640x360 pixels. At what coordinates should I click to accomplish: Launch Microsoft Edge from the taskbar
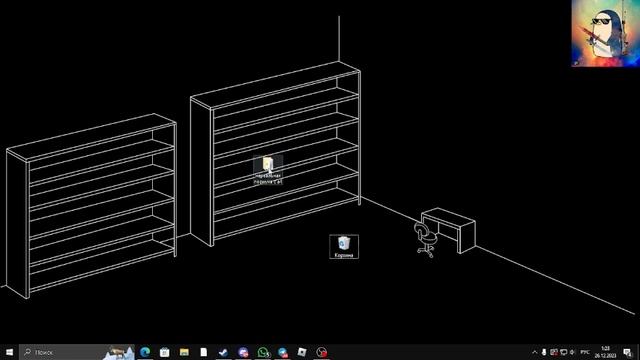tap(145, 352)
